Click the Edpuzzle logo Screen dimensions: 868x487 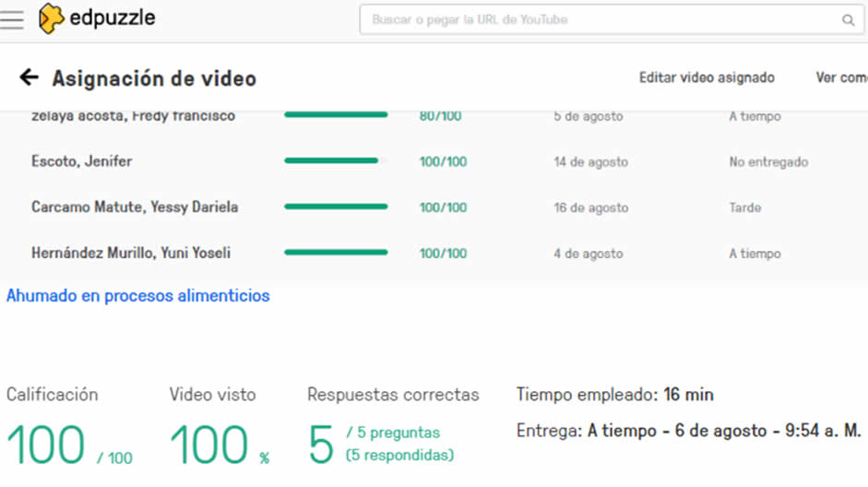(97, 18)
